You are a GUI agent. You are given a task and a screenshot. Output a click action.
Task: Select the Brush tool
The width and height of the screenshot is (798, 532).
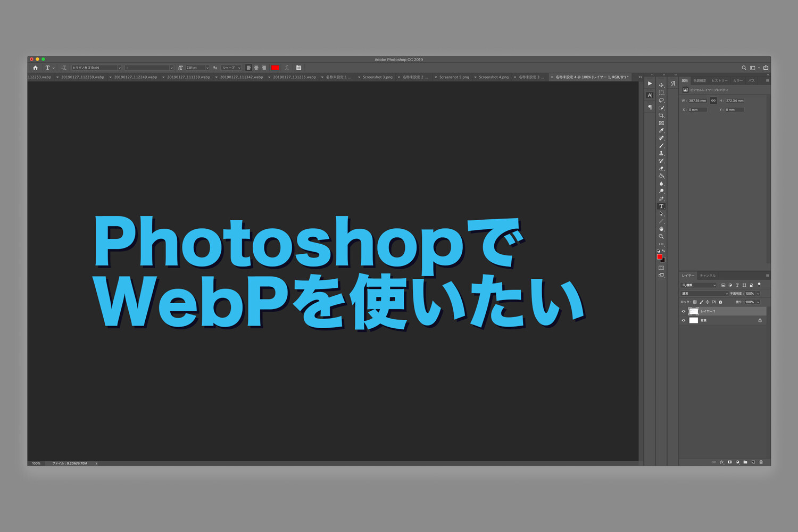(661, 146)
